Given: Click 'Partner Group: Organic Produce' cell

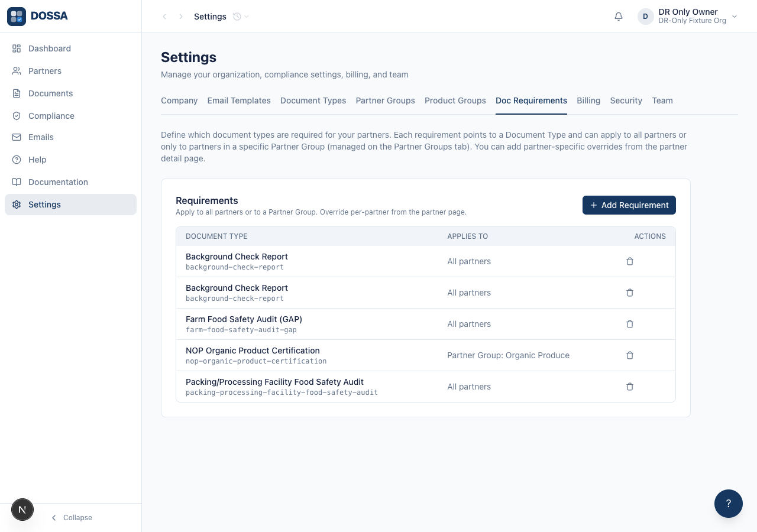Looking at the screenshot, I should [508, 355].
